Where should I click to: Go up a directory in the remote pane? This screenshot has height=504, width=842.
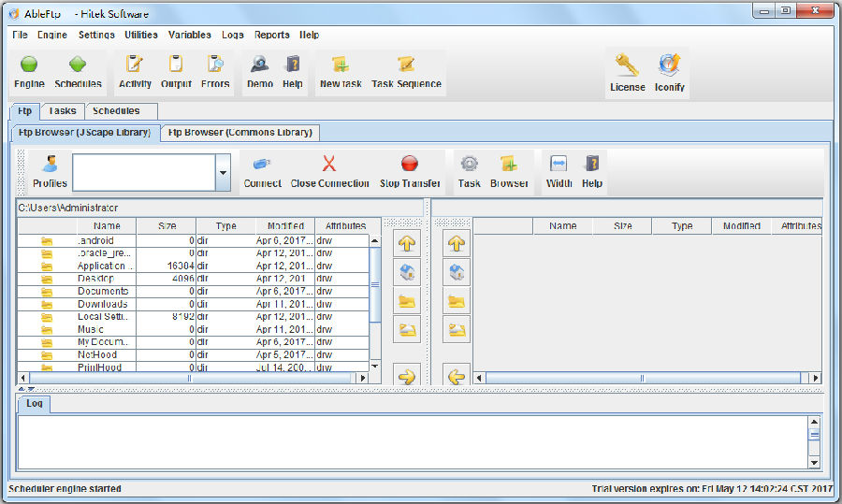pos(457,244)
